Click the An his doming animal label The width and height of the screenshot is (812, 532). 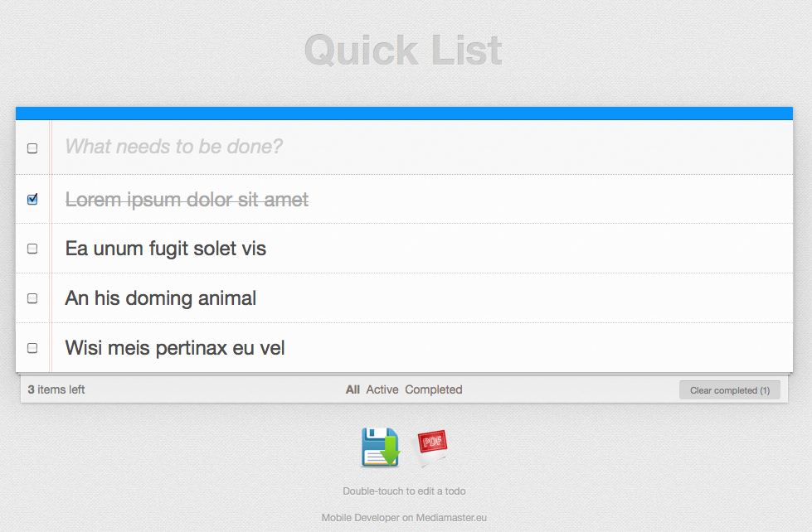(161, 298)
